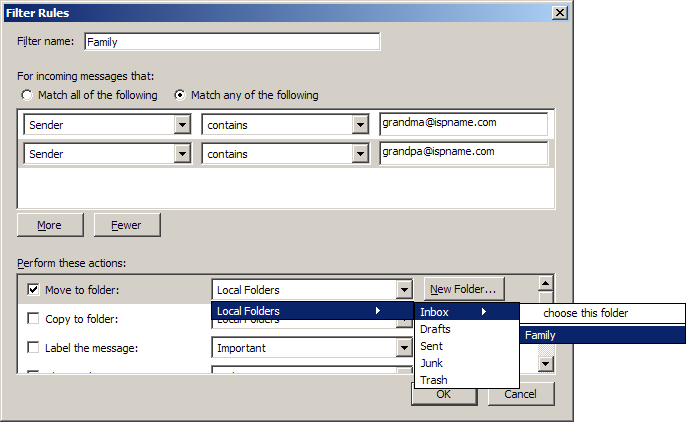Click 'choose this folder' menu entry

(586, 313)
